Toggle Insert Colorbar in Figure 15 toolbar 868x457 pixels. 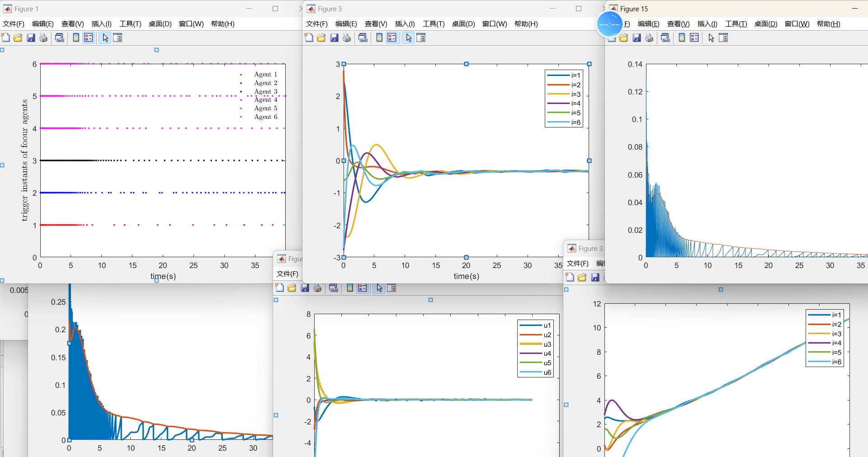[x=682, y=38]
